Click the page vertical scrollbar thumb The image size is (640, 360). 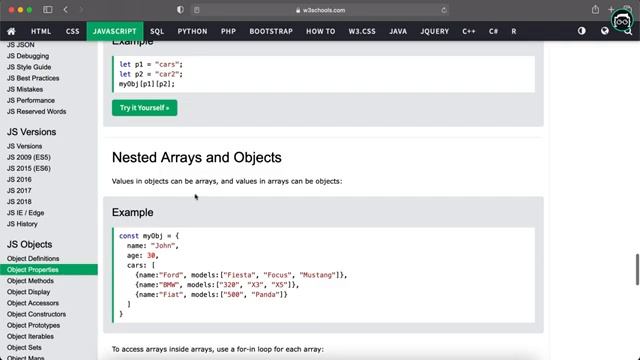(637, 269)
